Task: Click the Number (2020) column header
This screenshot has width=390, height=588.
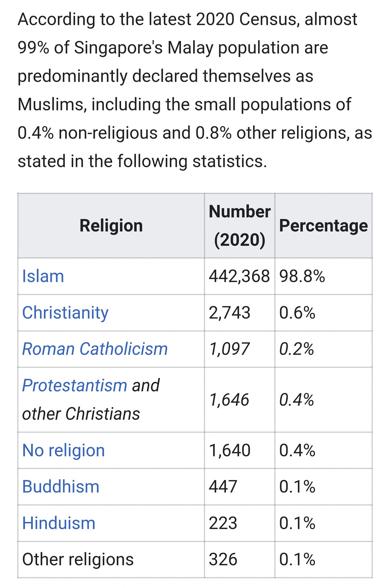Action: click(x=240, y=226)
